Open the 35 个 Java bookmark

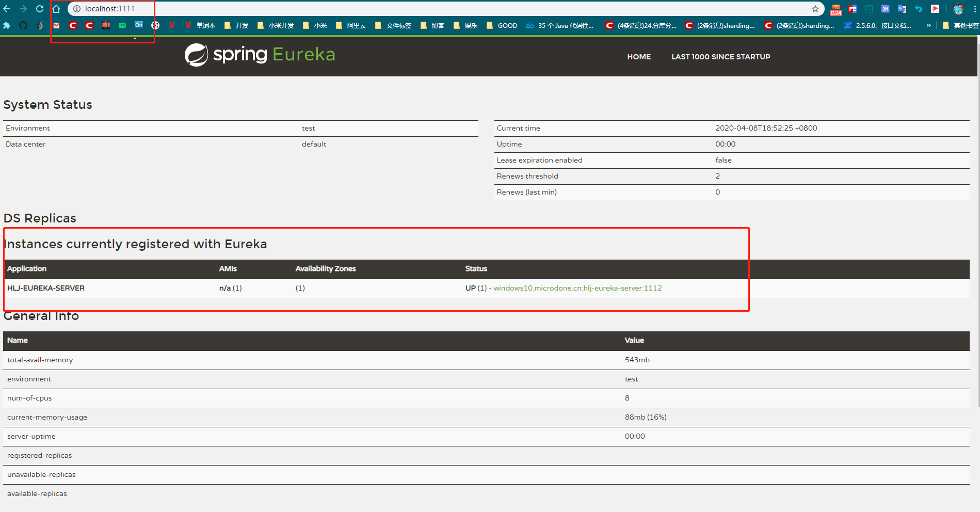pos(560,25)
